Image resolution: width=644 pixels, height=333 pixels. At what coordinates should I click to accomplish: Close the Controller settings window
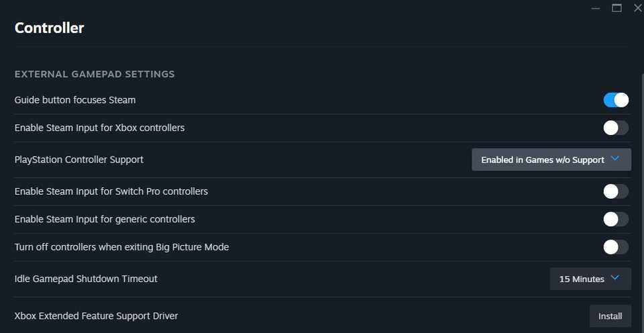pyautogui.click(x=637, y=8)
